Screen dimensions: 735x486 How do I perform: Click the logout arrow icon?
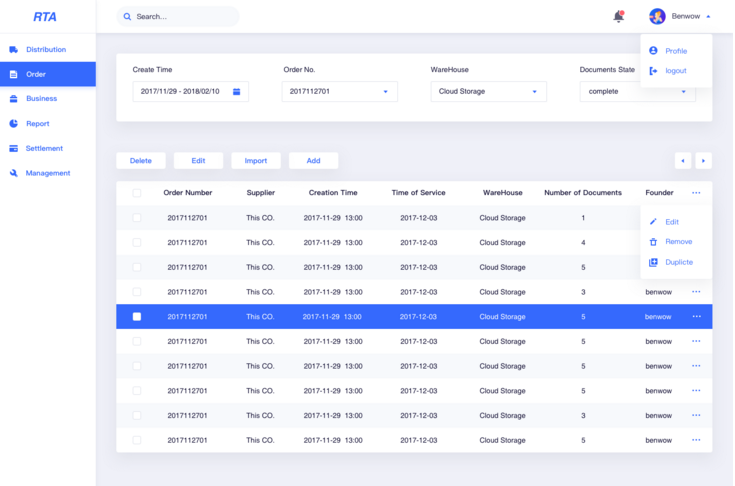[x=653, y=71]
